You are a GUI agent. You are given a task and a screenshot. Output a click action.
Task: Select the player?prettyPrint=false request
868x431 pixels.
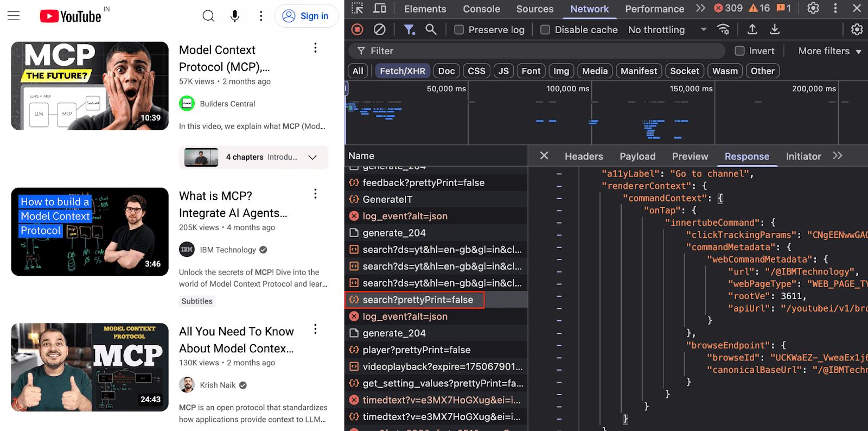click(436, 350)
